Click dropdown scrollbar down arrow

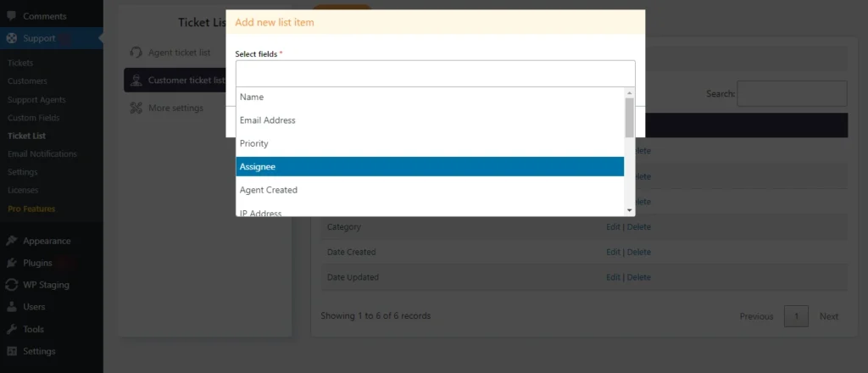pos(630,211)
